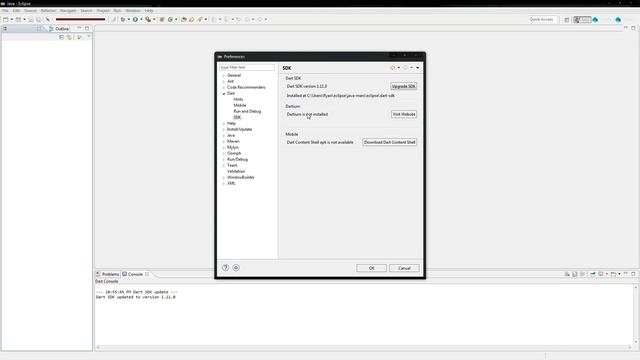The image size is (640, 360).
Task: Select the XML preferences item
Action: click(231, 183)
